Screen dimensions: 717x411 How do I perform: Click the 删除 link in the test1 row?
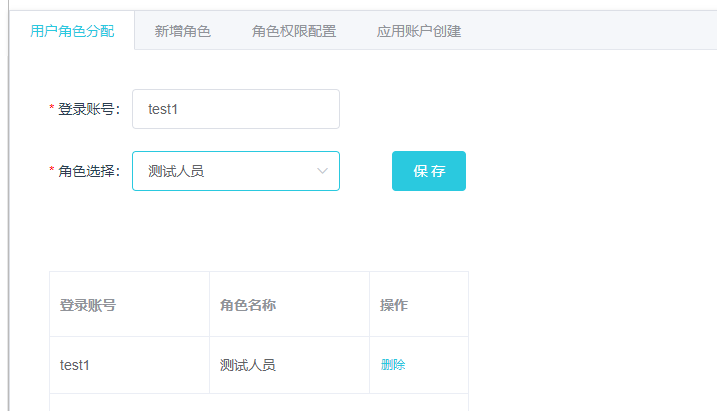[x=393, y=365]
